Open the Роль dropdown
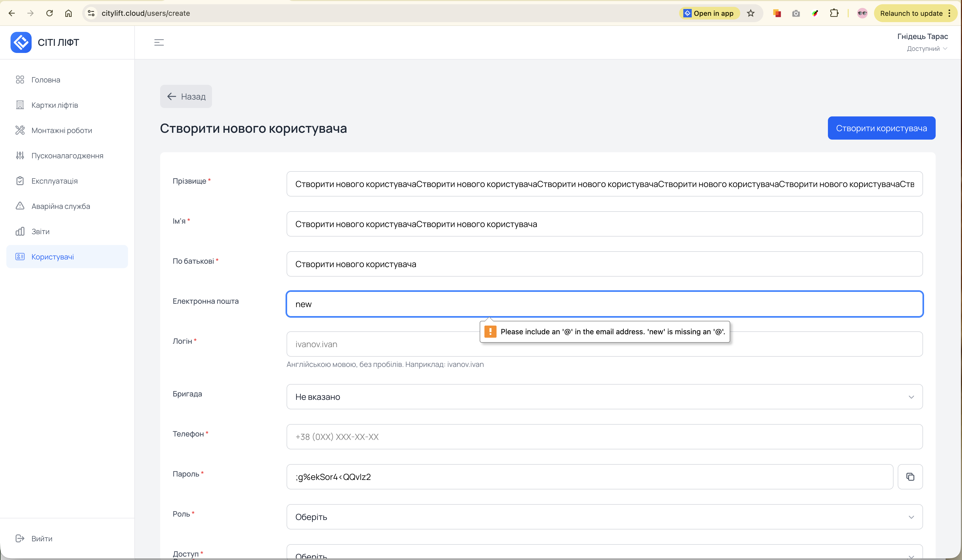 (604, 517)
